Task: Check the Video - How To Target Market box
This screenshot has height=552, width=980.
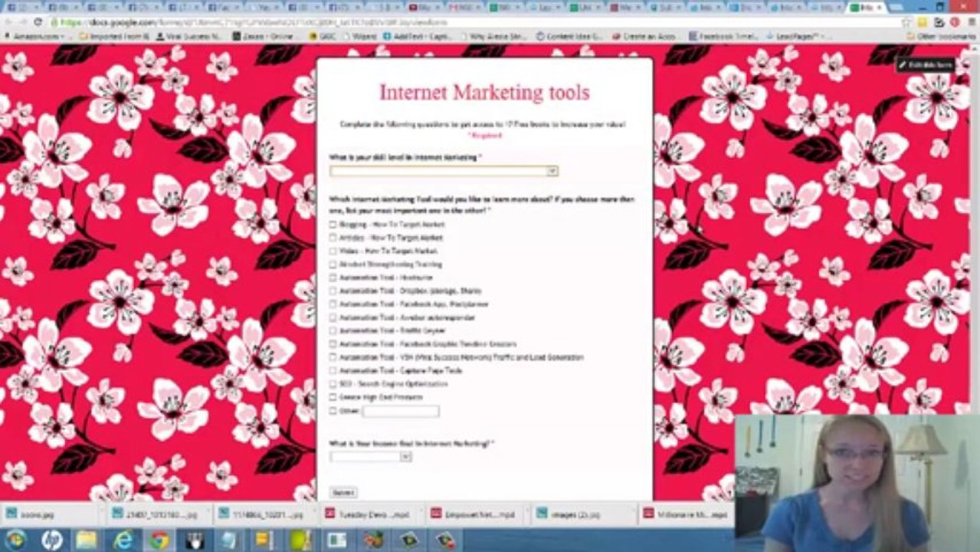Action: [x=333, y=251]
